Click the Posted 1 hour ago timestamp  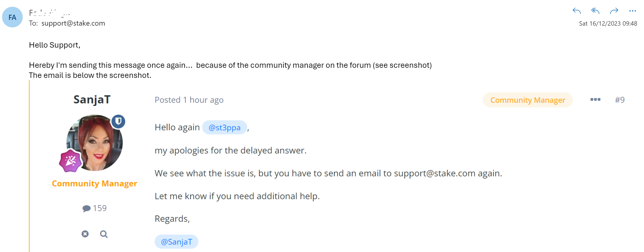pyautogui.click(x=189, y=100)
